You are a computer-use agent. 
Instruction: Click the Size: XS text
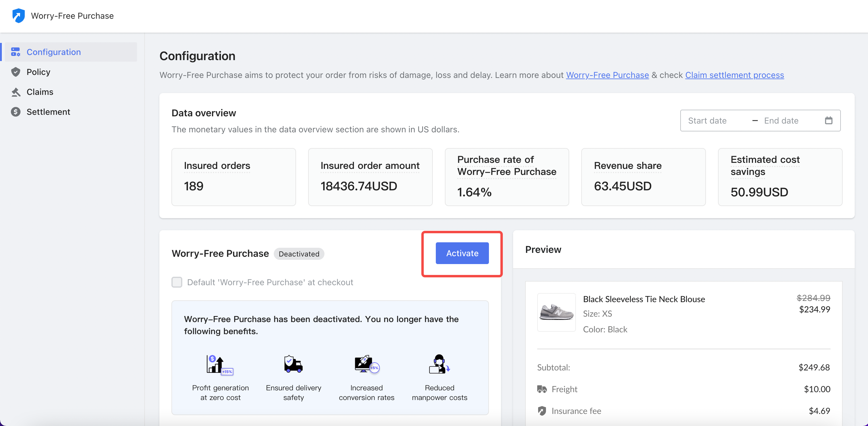597,314
